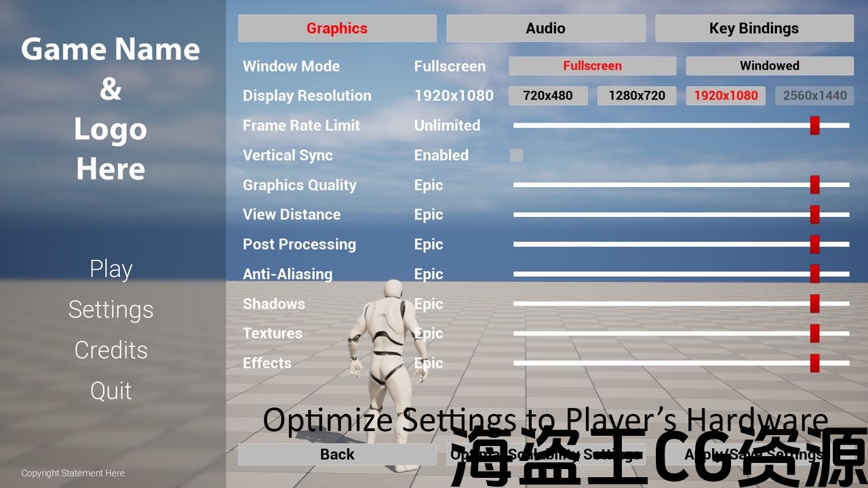This screenshot has width=868, height=488.
Task: Click the Frame Rate Limit slider handle
Action: point(814,125)
